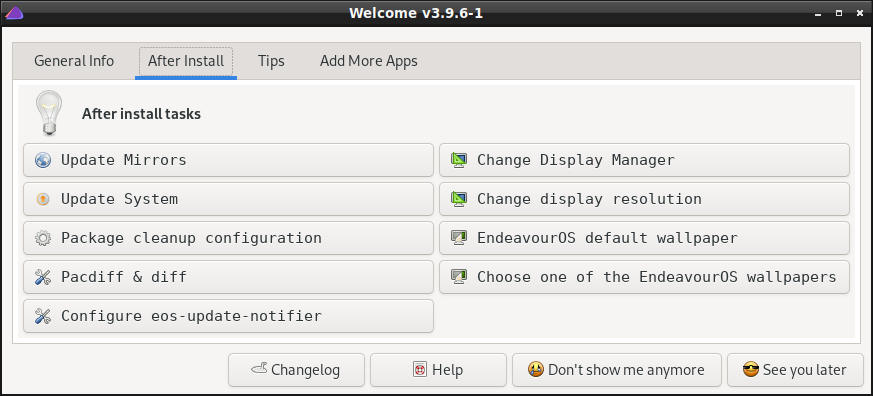Click the globe icon beside Update Mirrors
873x396 pixels.
coord(43,160)
